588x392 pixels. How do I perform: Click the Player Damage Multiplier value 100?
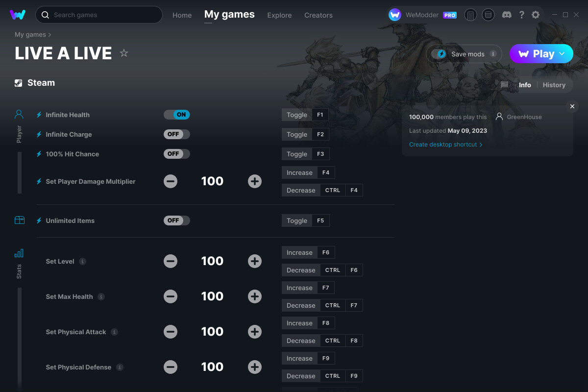click(x=212, y=181)
